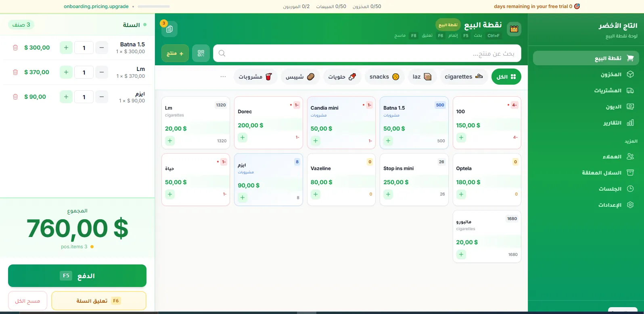Image resolution: width=644 pixels, height=314 pixels.
Task: Click تعليق السلة F6 button
Action: point(99,301)
